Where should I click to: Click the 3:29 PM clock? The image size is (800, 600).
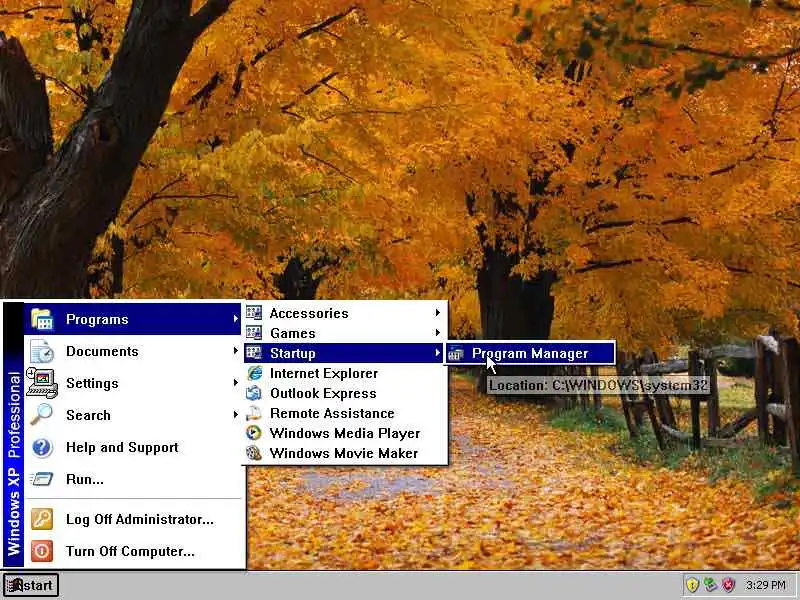(765, 585)
